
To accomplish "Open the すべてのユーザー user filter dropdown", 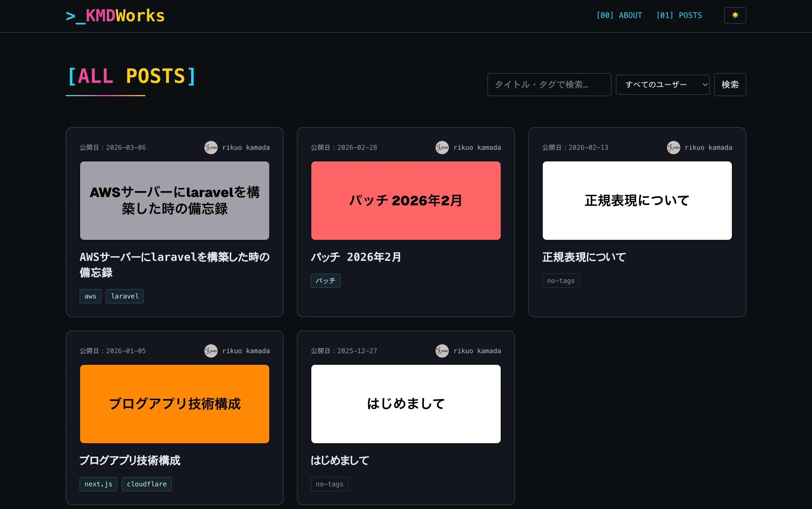I will click(x=662, y=84).
